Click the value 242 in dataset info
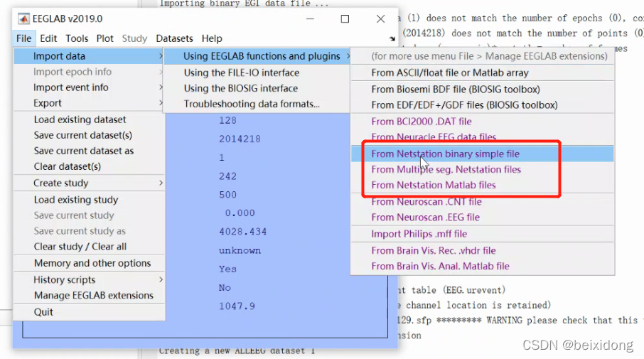 (227, 176)
